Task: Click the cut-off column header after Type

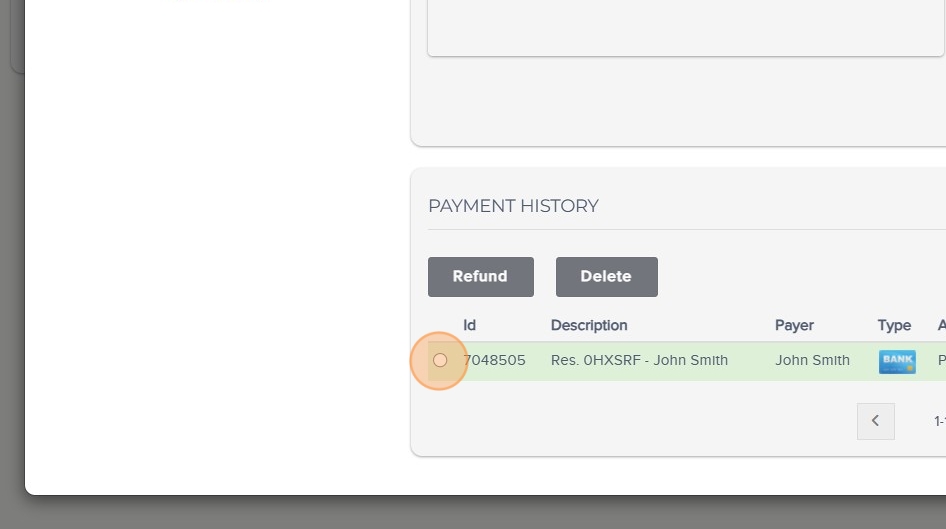Action: 942,325
